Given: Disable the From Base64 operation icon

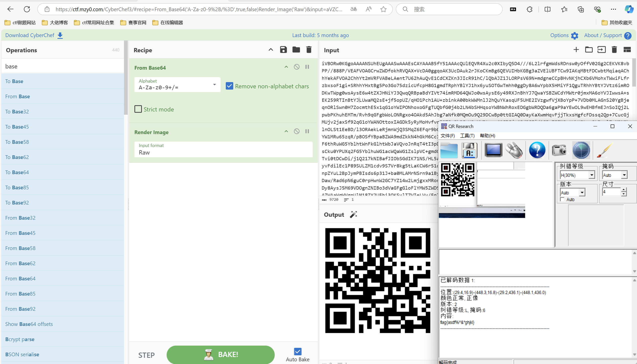Looking at the screenshot, I should pyautogui.click(x=297, y=67).
